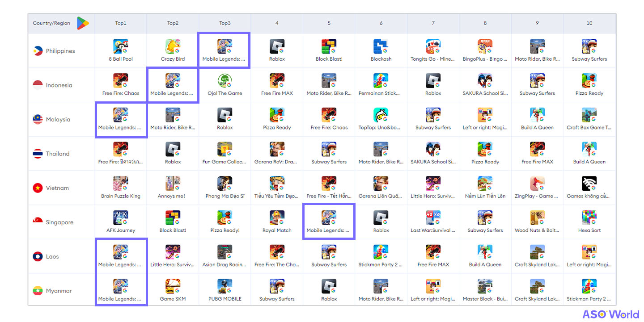Image resolution: width=644 pixels, height=322 pixels.
Task: Open Craft Box Game icon in Malaysia row
Action: pos(589,115)
